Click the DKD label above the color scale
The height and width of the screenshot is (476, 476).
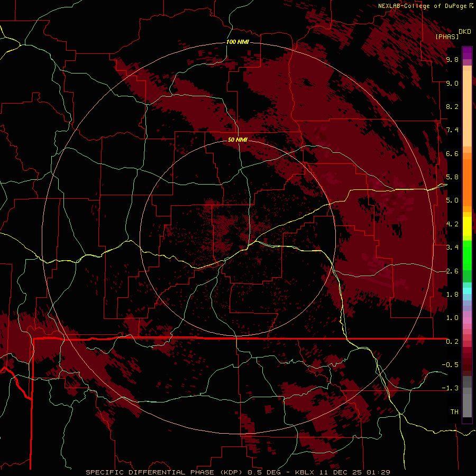coord(465,32)
